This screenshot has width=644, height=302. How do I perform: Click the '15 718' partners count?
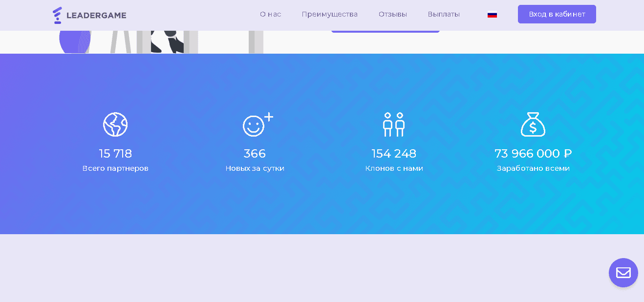click(x=115, y=154)
